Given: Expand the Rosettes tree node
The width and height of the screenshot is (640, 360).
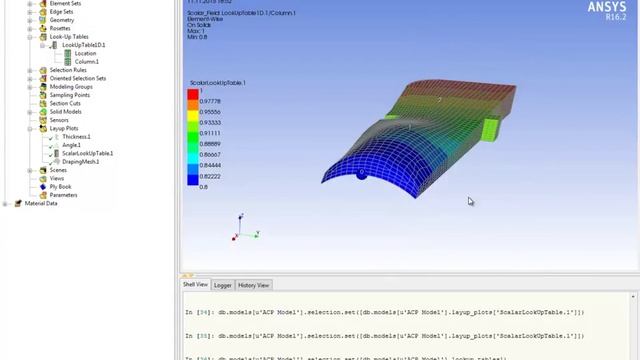Looking at the screenshot, I should [30, 29].
